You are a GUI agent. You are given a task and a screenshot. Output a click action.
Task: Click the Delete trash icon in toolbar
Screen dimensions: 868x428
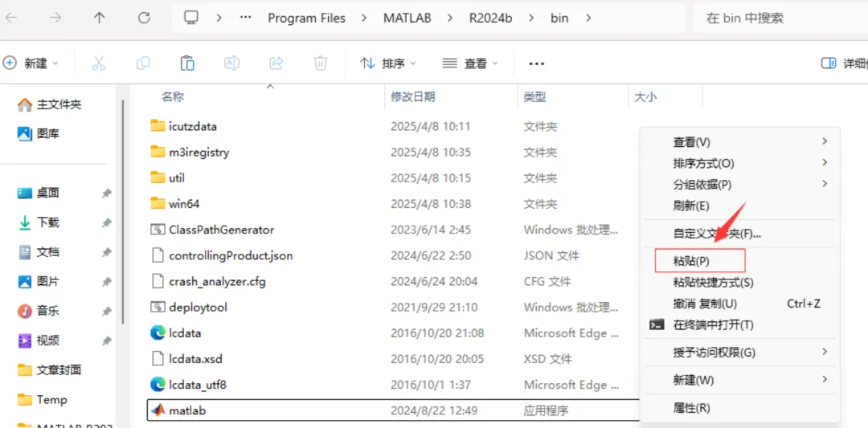(x=320, y=63)
